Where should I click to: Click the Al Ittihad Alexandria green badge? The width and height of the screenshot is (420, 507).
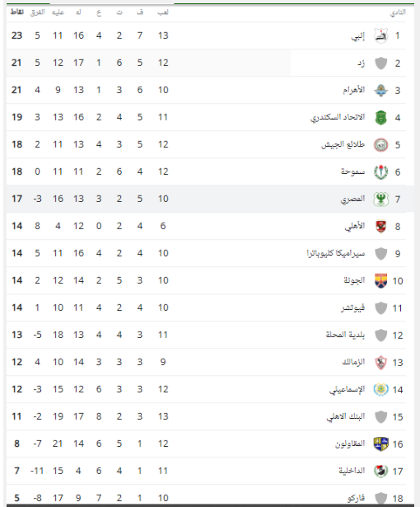pos(381,117)
